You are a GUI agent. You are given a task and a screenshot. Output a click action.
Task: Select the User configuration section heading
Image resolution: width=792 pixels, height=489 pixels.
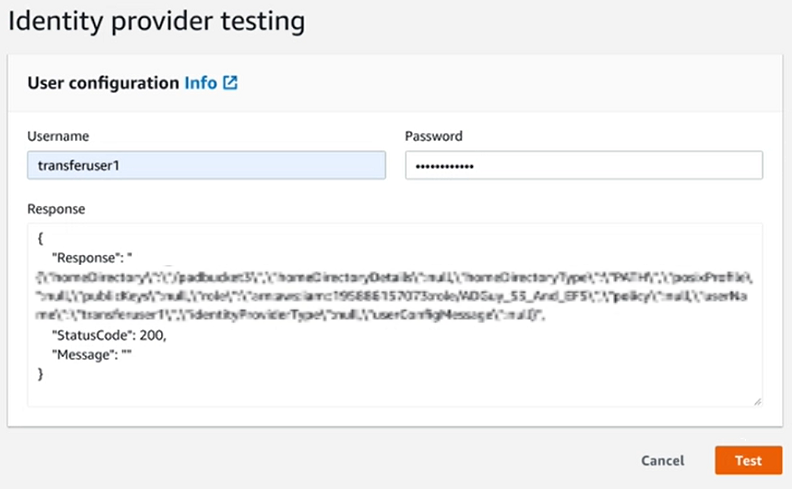coord(103,83)
